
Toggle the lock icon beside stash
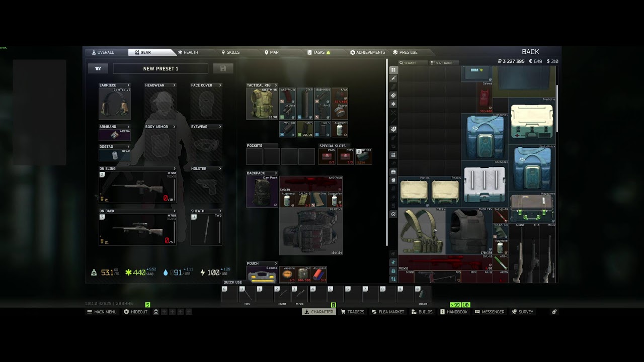[393, 271]
